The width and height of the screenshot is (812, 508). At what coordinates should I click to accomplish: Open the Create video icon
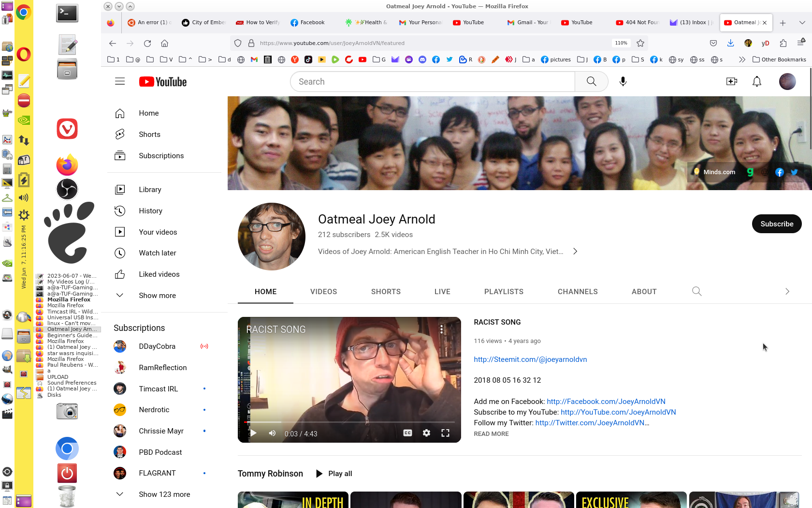click(732, 81)
